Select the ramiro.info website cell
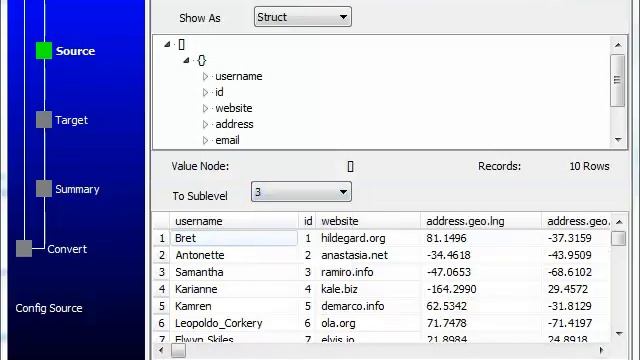640x360 pixels. click(x=369, y=272)
